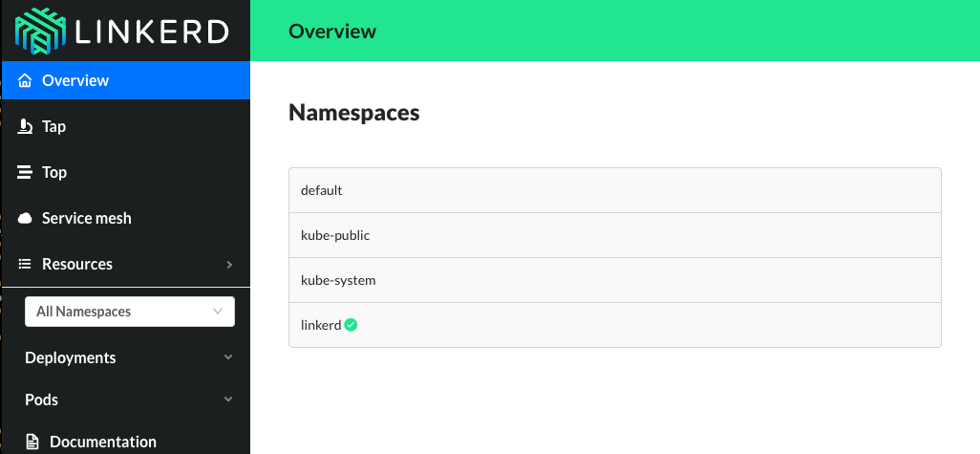The image size is (980, 454).
Task: Click the Top filter bars icon
Action: coord(26,172)
